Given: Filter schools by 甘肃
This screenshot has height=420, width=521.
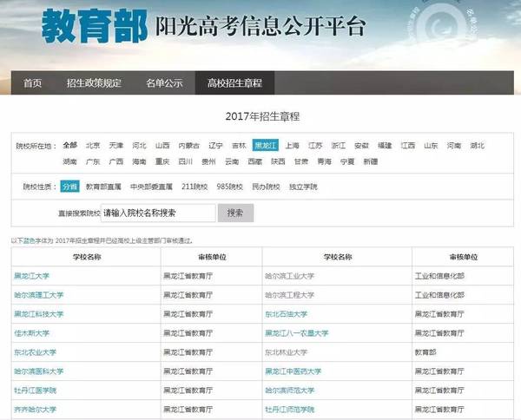Looking at the screenshot, I should 301,161.
